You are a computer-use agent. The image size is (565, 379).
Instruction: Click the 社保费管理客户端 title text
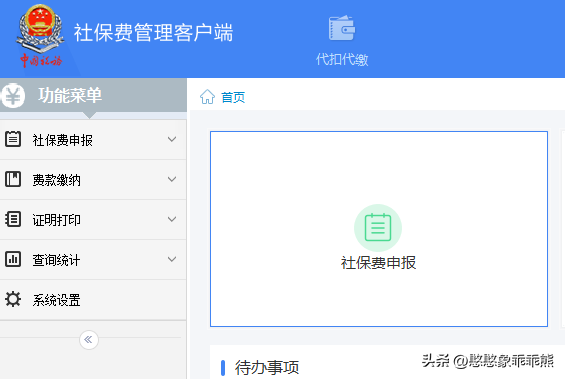tap(154, 32)
